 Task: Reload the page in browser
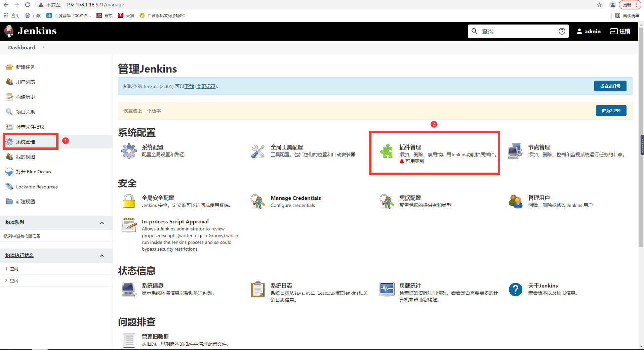pyautogui.click(x=28, y=5)
